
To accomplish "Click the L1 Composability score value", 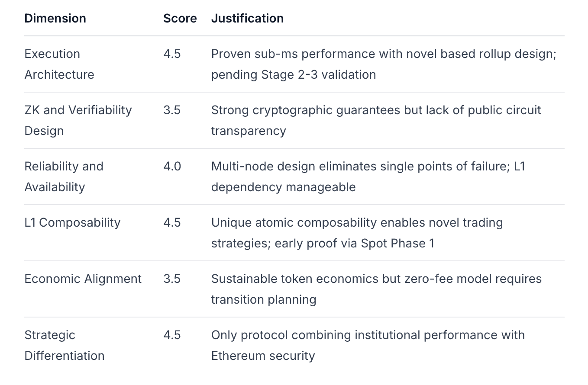I will pyautogui.click(x=172, y=222).
